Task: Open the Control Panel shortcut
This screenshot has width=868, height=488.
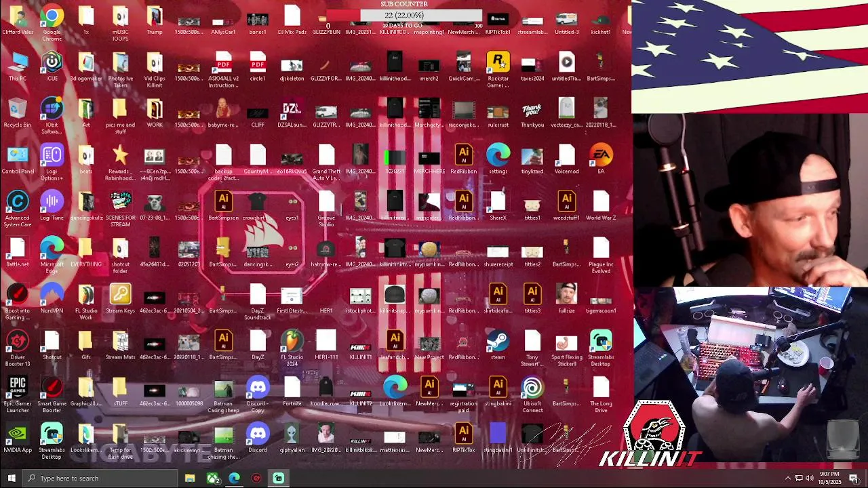Action: coord(17,161)
